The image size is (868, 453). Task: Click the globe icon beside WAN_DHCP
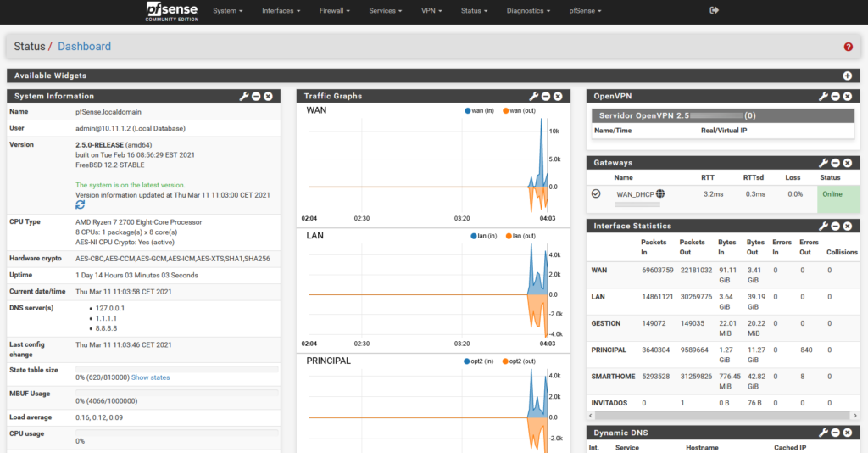coord(660,193)
